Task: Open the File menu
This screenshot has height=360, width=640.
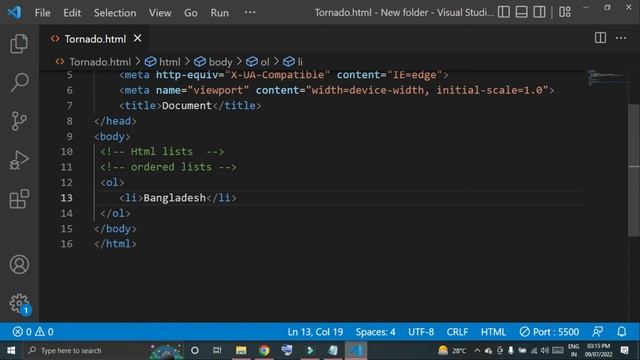Action: pos(42,13)
